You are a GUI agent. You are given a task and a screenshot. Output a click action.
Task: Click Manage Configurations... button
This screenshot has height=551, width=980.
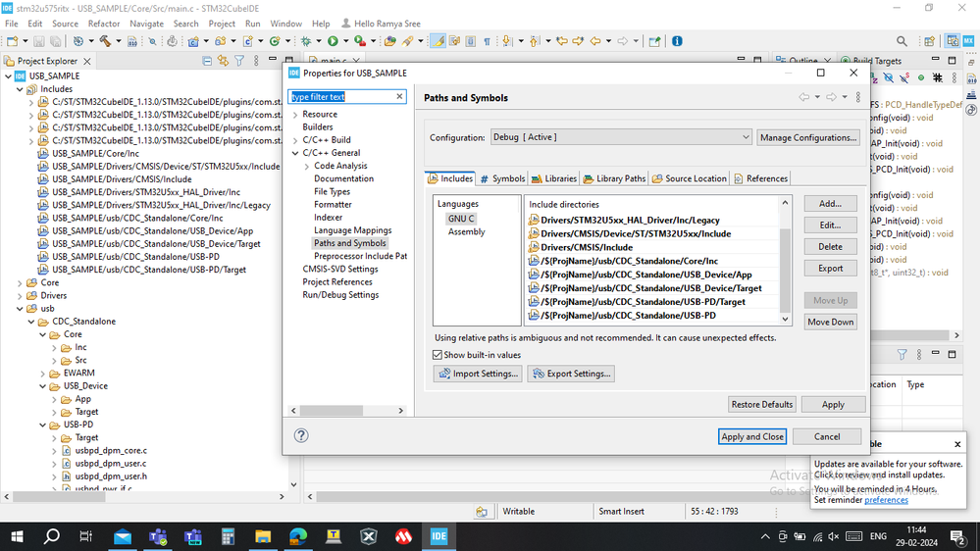[807, 137]
